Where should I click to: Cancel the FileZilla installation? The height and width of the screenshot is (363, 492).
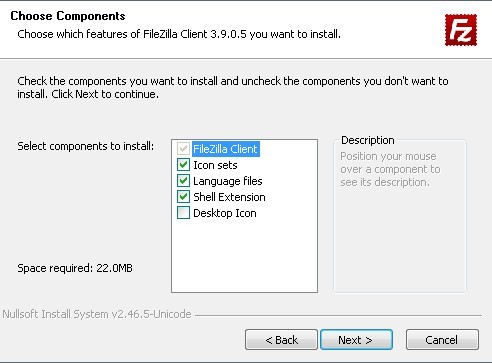pos(442,340)
